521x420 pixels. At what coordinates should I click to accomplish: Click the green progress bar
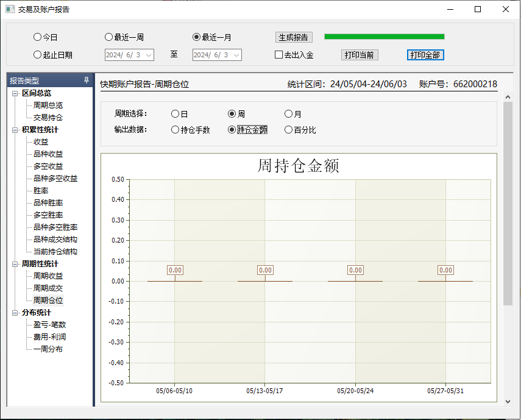384,37
